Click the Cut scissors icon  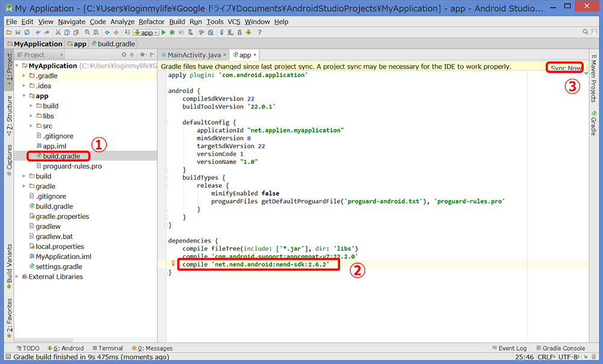[58, 33]
